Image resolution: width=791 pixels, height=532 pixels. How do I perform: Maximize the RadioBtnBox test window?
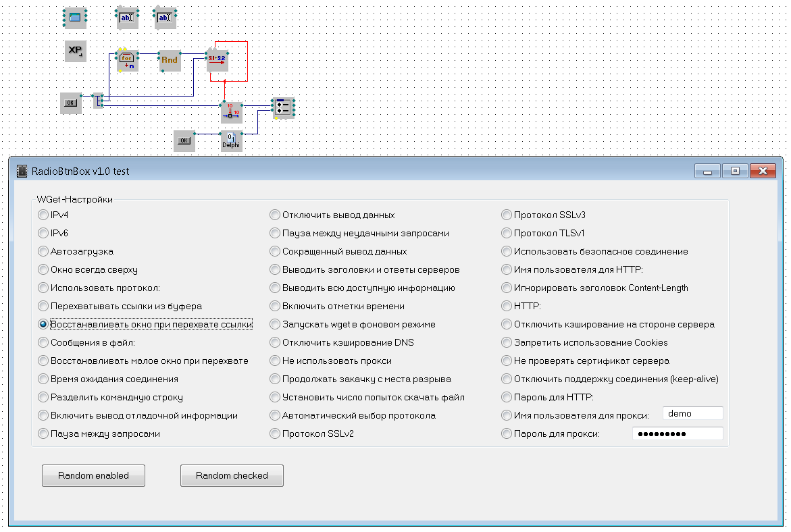[735, 171]
